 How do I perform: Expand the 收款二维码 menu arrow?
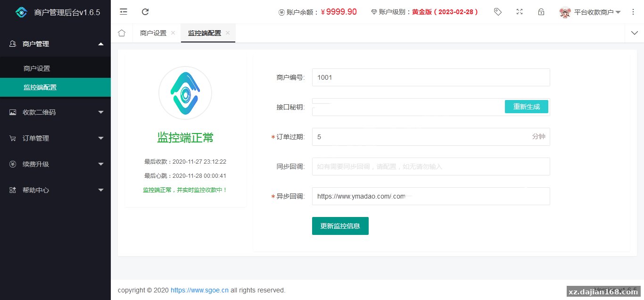[x=100, y=112]
